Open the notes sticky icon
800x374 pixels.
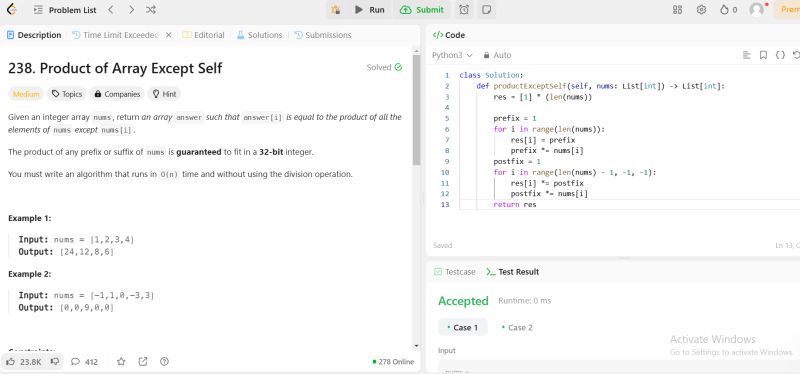click(486, 10)
